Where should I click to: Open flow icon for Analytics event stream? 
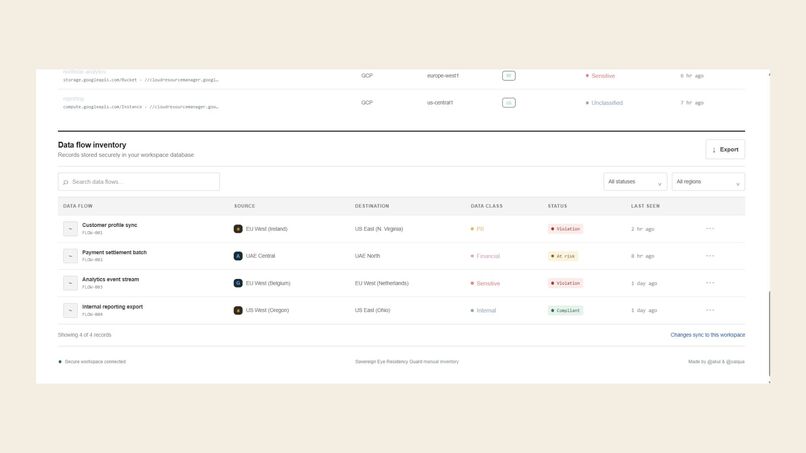point(70,283)
